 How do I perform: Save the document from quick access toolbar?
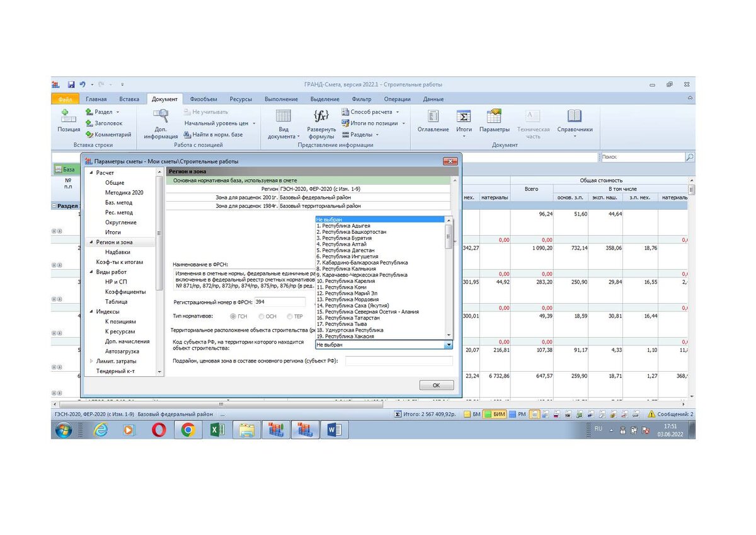(x=71, y=84)
